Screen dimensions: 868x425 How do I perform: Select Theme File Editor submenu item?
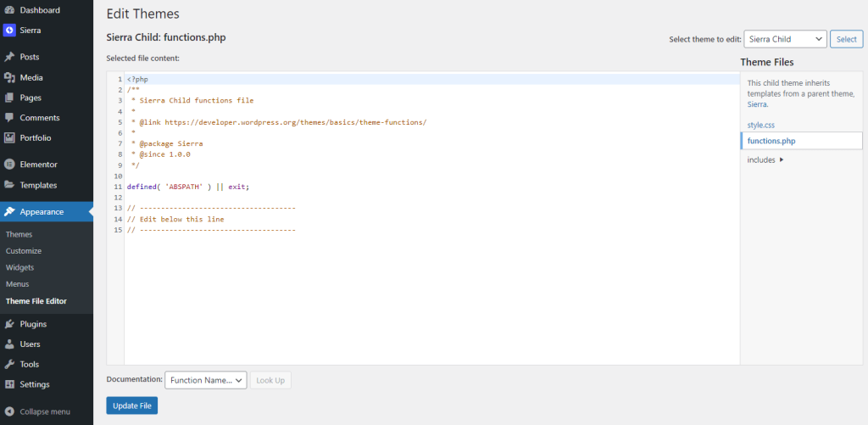36,301
